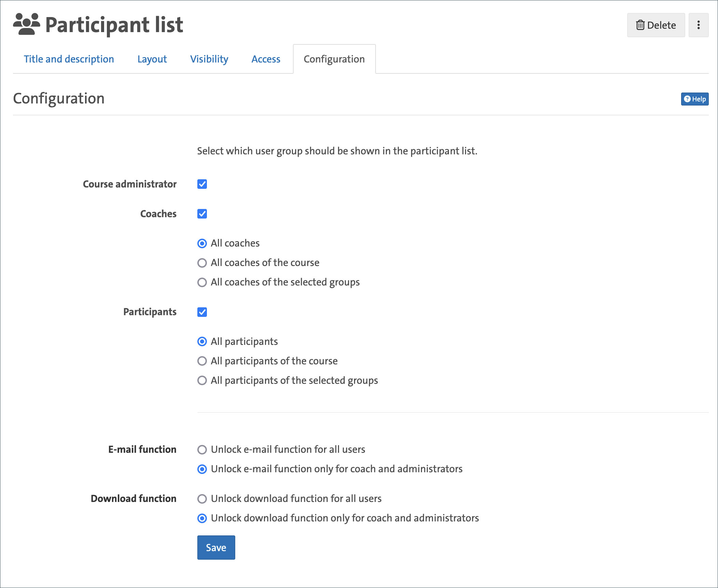
Task: Select 'All coaches of the course'
Action: (x=202, y=263)
